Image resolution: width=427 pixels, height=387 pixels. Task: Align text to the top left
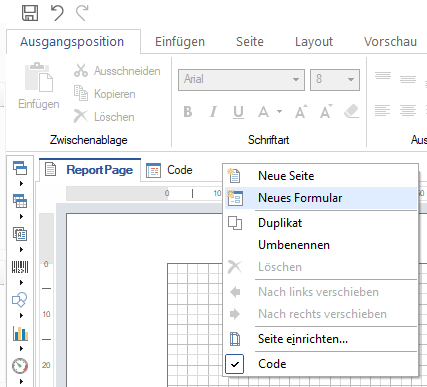pos(383,76)
